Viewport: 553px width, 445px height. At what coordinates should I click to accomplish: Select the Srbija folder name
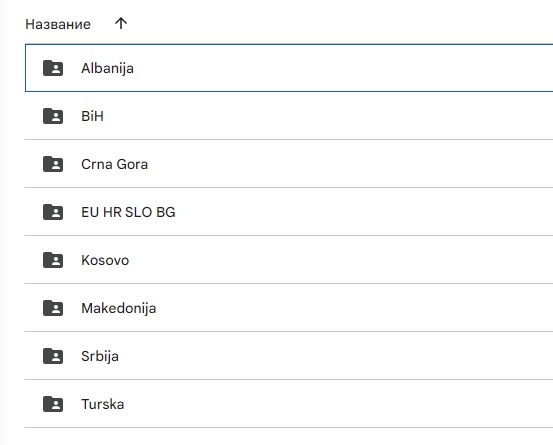pyautogui.click(x=100, y=356)
